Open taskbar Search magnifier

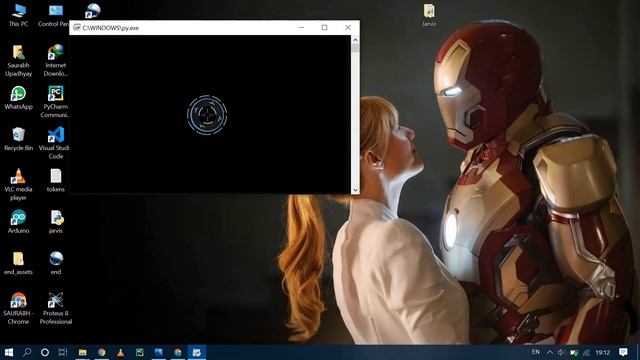[27, 352]
